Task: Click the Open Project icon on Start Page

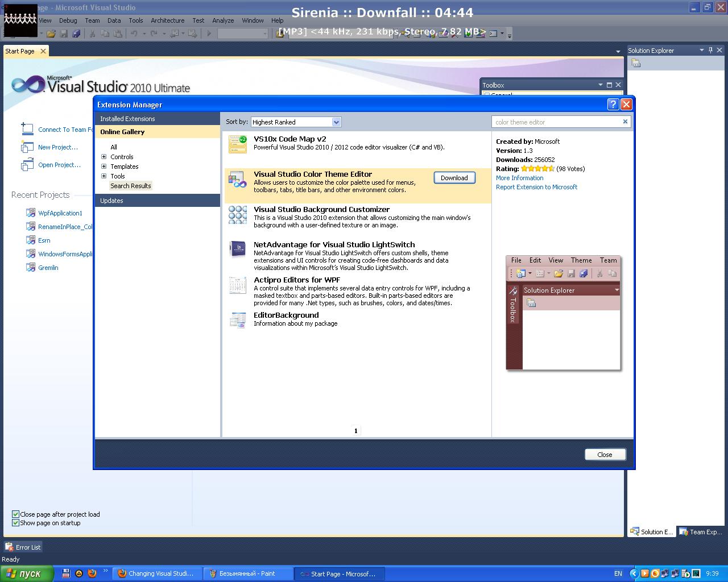Action: pos(27,165)
